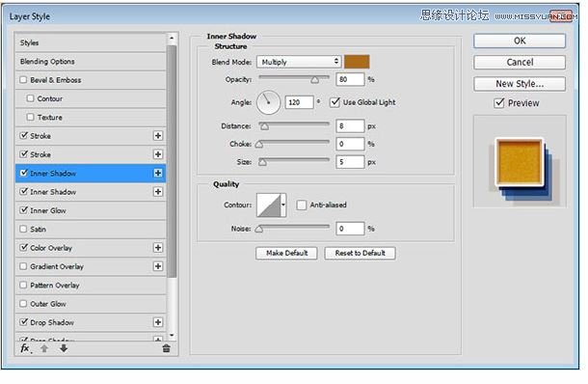
Task: Open the fx effects menu icon
Action: tap(25, 348)
